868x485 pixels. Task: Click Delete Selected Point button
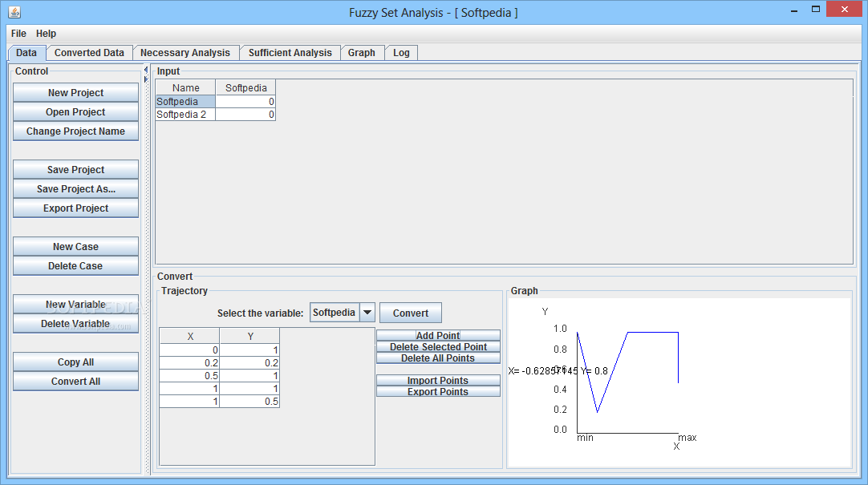coord(438,347)
